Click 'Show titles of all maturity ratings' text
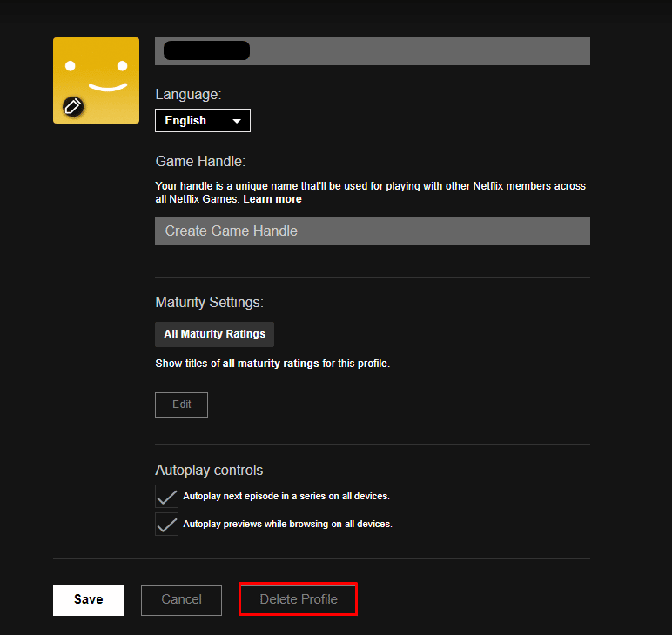672x635 pixels. pyautogui.click(x=272, y=364)
